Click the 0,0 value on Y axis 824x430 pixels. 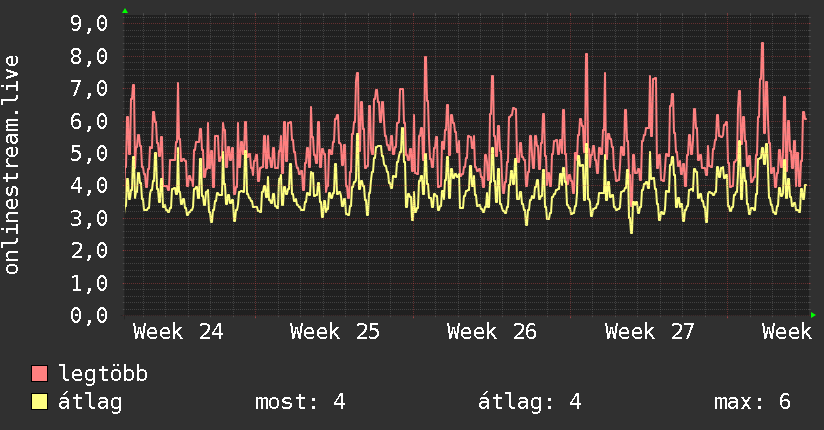[x=89, y=315]
